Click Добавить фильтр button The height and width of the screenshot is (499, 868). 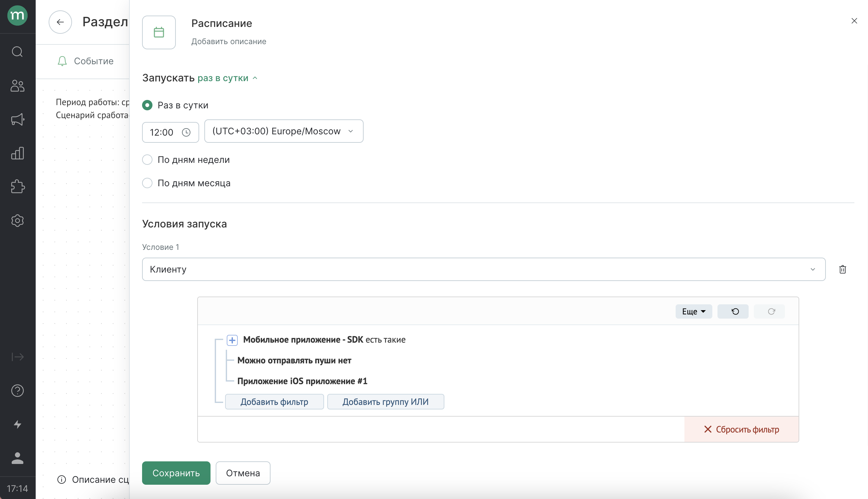pos(274,402)
